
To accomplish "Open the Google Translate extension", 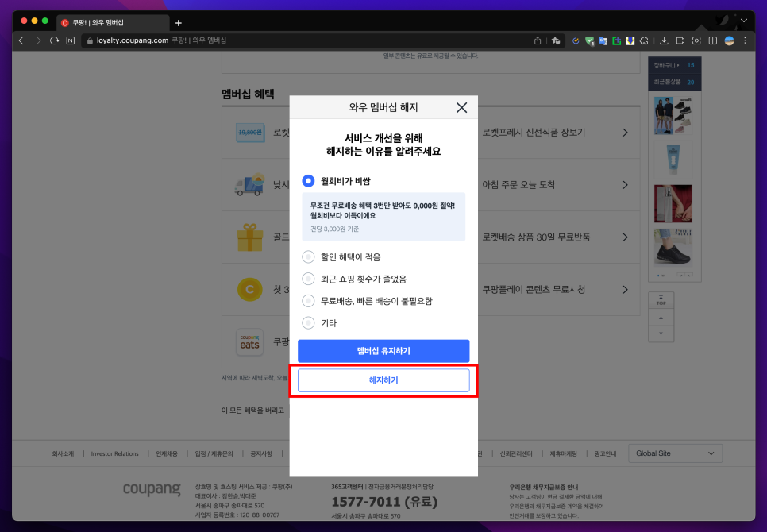I will tap(603, 41).
